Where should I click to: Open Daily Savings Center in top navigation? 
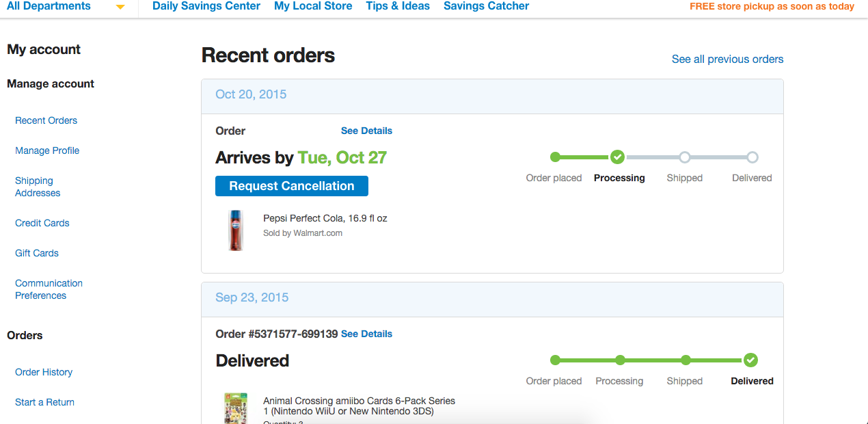(x=206, y=6)
